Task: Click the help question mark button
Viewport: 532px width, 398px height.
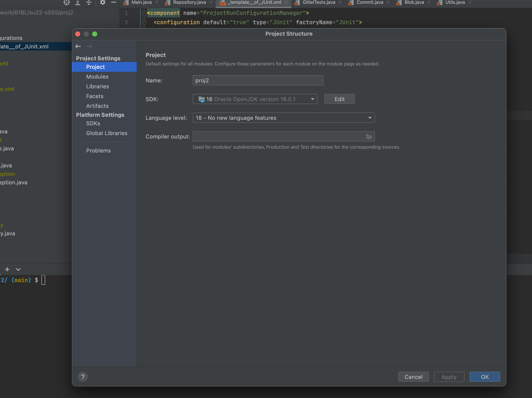Action: pos(83,377)
